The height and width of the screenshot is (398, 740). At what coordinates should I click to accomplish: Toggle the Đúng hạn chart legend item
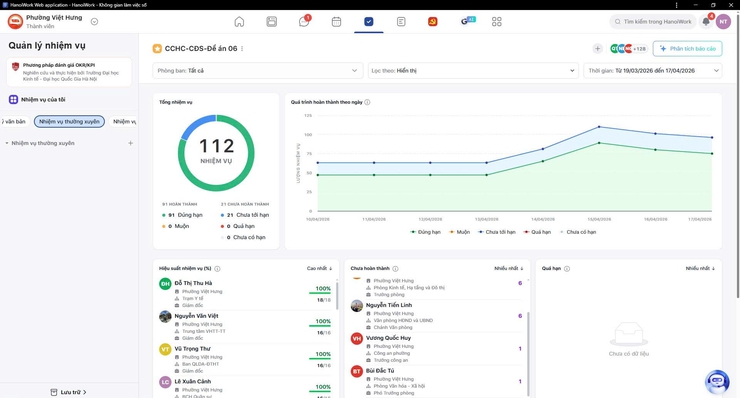[x=425, y=232]
